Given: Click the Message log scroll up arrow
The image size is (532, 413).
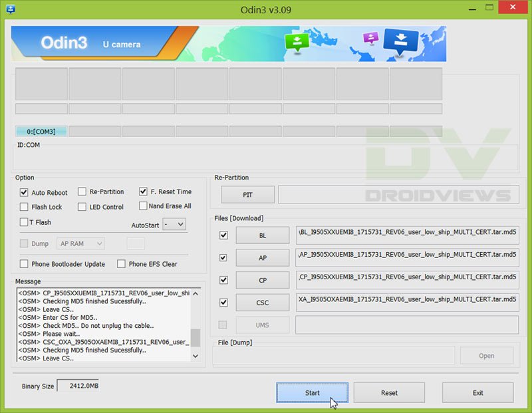Looking at the screenshot, I should pyautogui.click(x=196, y=293).
